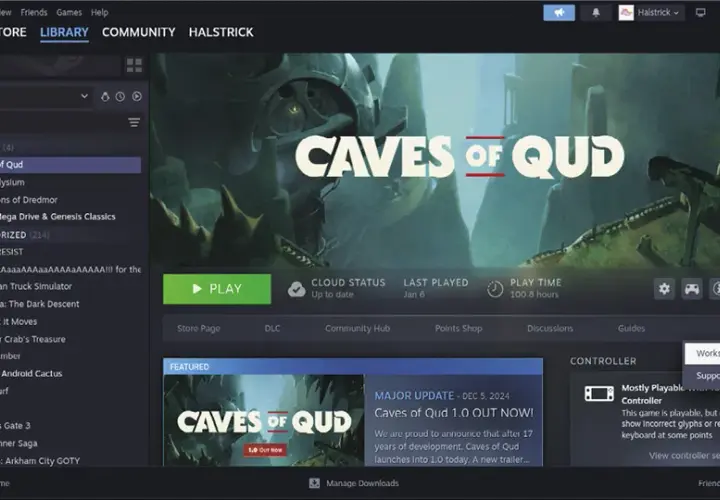Image resolution: width=720 pixels, height=500 pixels.
Task: Open the Discussions link
Action: [550, 328]
